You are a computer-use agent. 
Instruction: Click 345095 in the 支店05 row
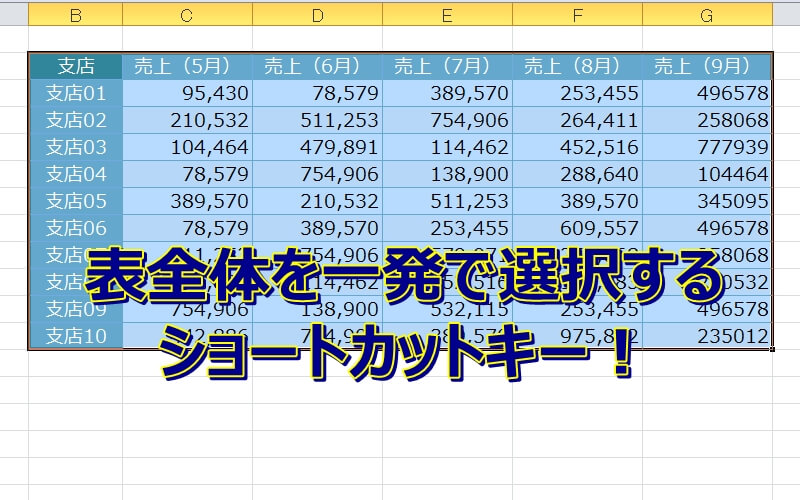point(707,201)
